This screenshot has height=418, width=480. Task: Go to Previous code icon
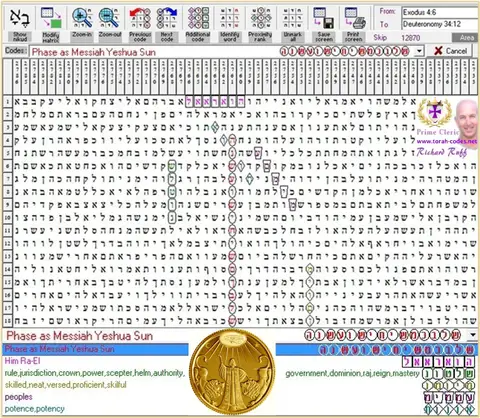click(x=140, y=18)
